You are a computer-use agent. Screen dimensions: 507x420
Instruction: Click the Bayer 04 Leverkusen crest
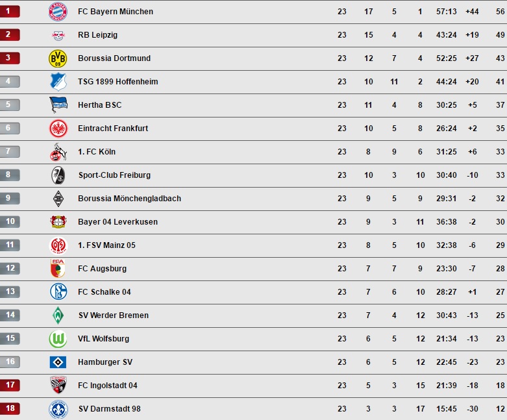pyautogui.click(x=58, y=222)
